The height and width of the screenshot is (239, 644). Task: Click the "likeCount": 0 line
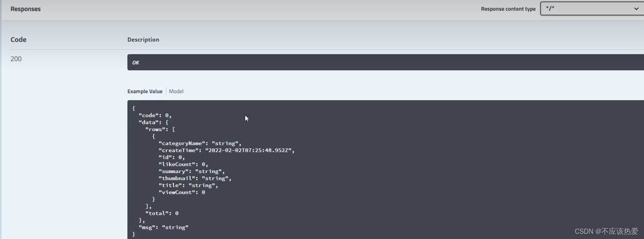(x=183, y=164)
